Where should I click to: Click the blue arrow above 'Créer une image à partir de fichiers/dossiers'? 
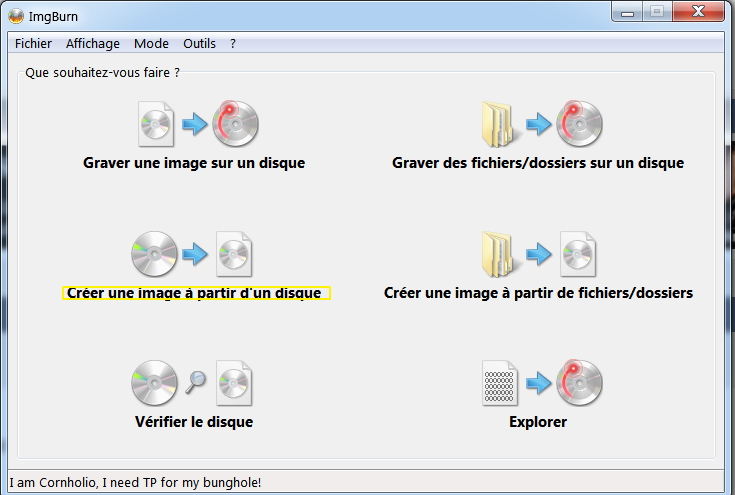coord(539,254)
